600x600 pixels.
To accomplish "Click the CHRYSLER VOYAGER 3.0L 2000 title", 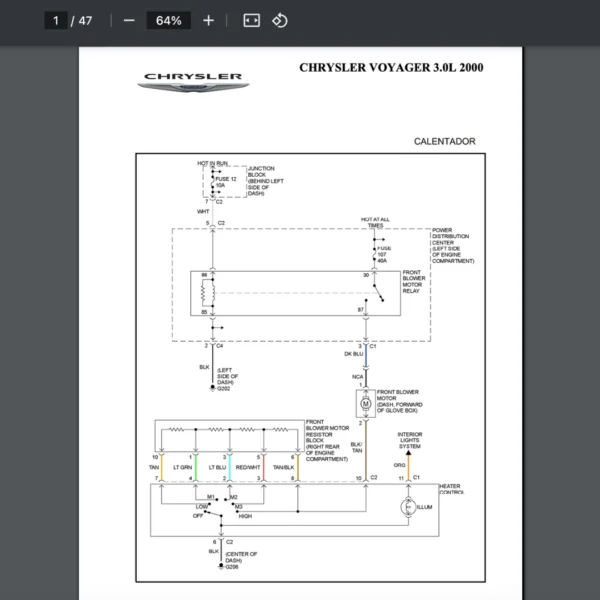I will coord(391,68).
